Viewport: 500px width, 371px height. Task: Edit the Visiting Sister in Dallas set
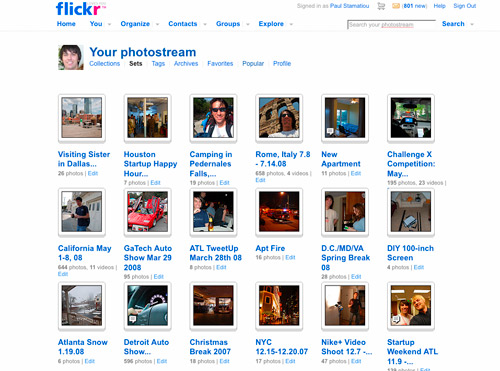pyautogui.click(x=93, y=173)
